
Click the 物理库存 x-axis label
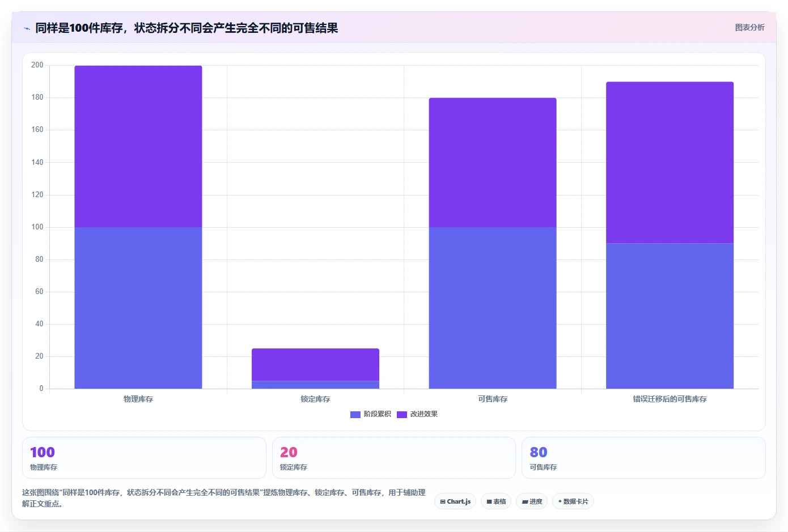[x=138, y=399]
